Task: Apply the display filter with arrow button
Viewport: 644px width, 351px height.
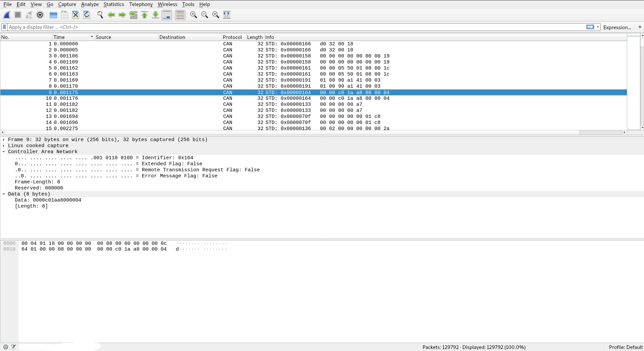Action: tap(590, 27)
